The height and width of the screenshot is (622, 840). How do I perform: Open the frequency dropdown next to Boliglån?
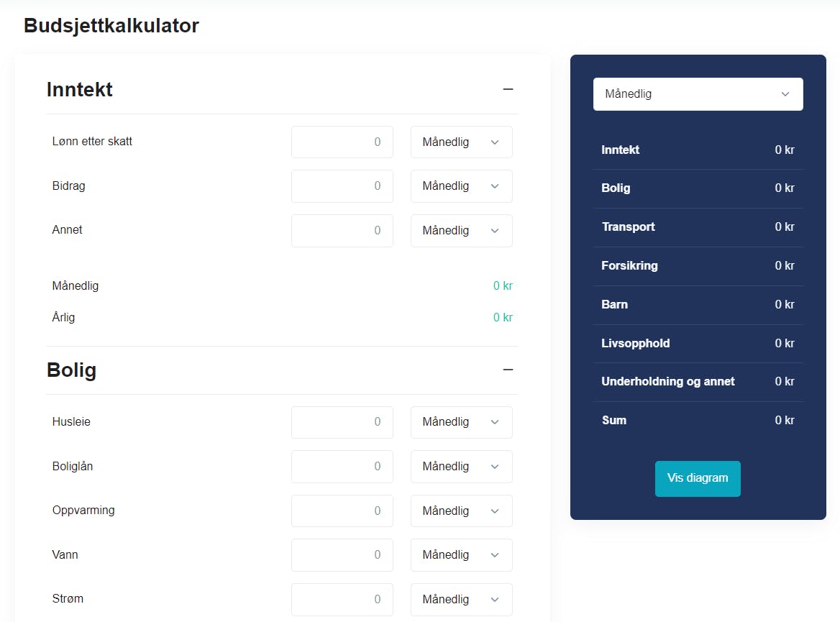461,466
